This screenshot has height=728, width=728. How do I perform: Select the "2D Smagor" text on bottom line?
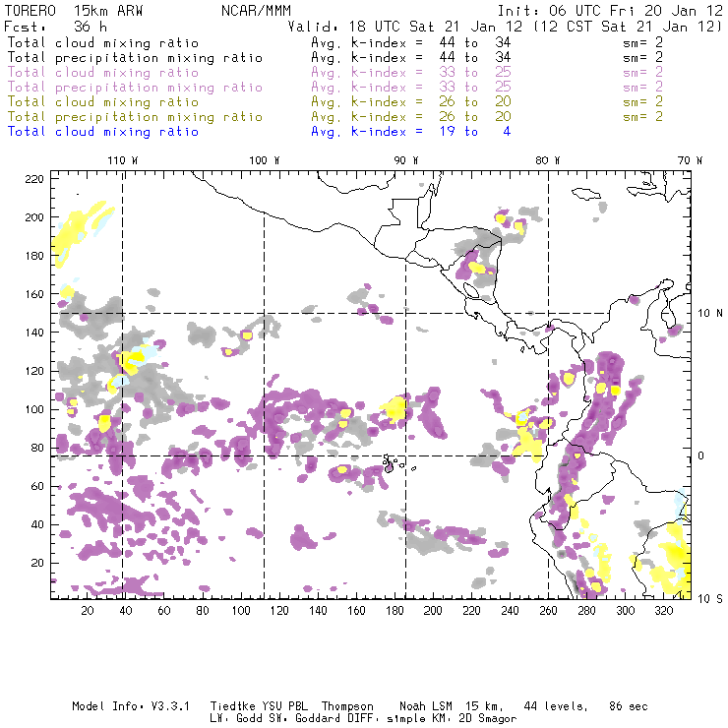click(x=488, y=719)
